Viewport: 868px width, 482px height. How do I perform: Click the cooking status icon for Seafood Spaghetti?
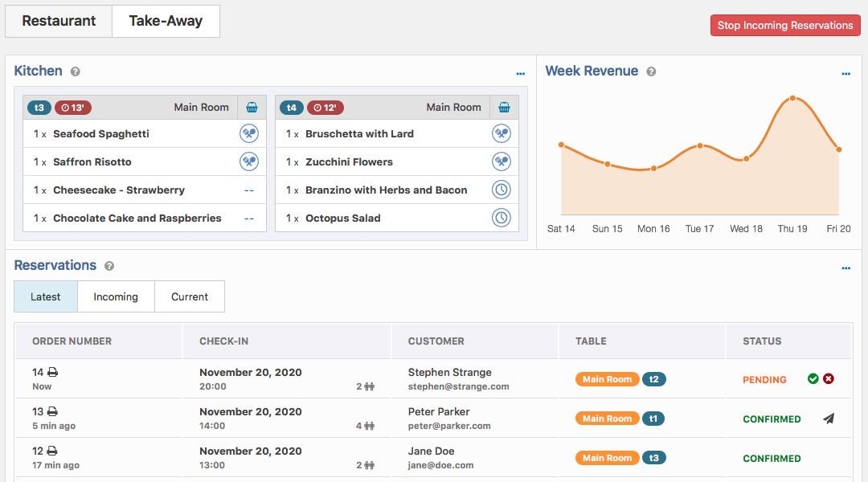(249, 133)
